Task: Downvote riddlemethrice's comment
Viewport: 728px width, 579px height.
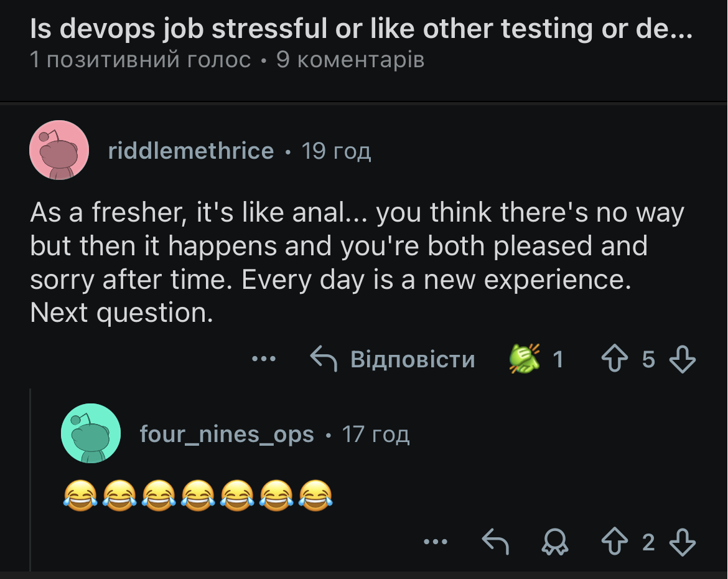Action: click(682, 359)
